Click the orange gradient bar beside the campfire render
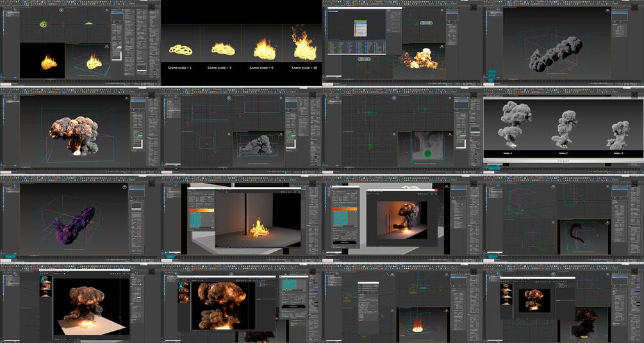The width and height of the screenshot is (644, 343). (201, 210)
